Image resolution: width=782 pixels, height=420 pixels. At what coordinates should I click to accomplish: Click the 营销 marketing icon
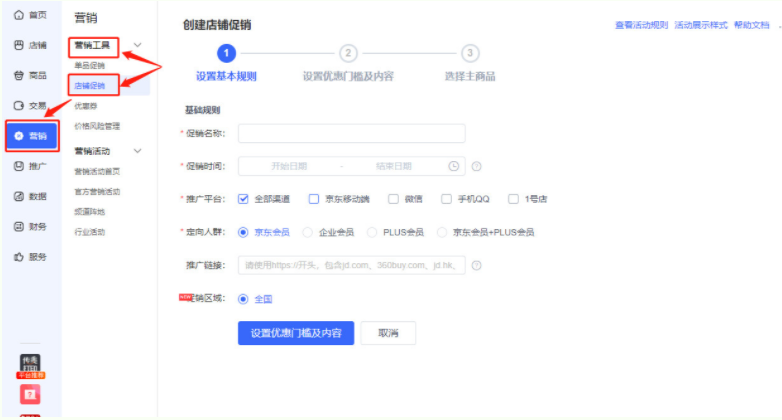tap(19, 136)
